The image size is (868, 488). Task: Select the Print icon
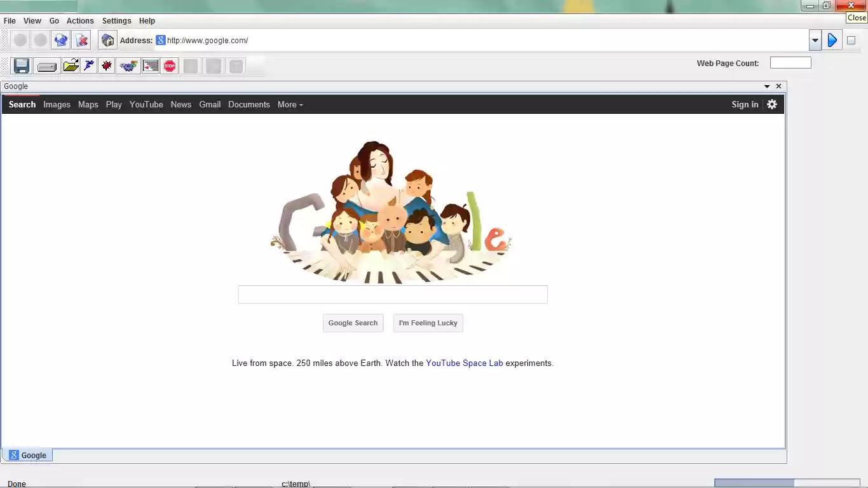click(46, 65)
